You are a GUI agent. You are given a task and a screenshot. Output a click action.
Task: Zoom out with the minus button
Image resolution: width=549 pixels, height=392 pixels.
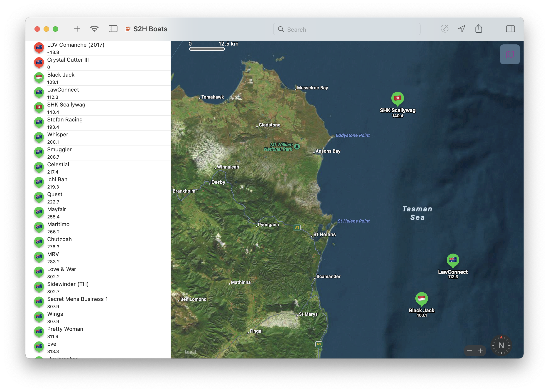pos(469,351)
